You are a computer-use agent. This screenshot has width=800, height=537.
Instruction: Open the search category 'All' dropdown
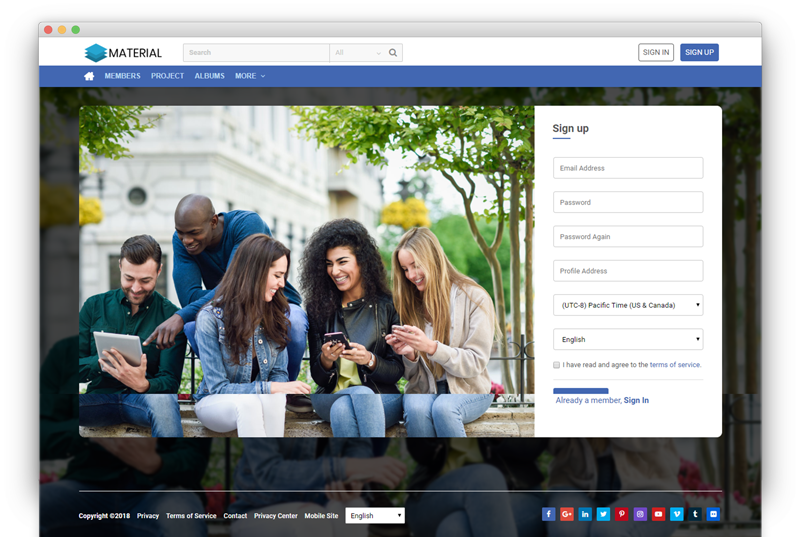click(x=358, y=53)
